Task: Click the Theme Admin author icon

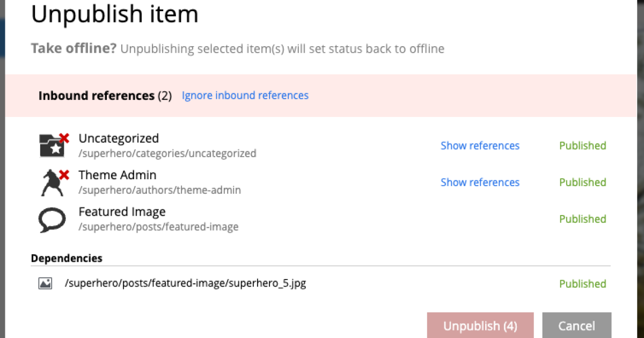Action: click(x=50, y=183)
